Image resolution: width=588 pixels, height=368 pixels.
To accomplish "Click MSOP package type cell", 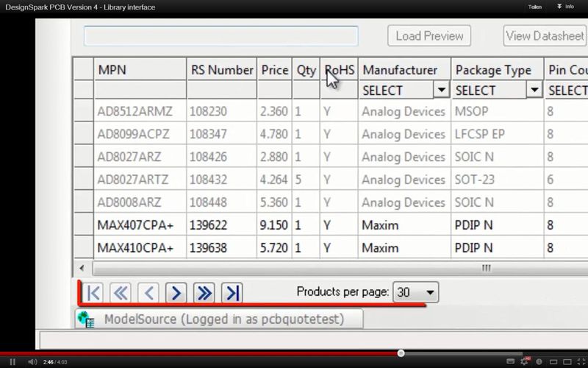I will [x=498, y=111].
